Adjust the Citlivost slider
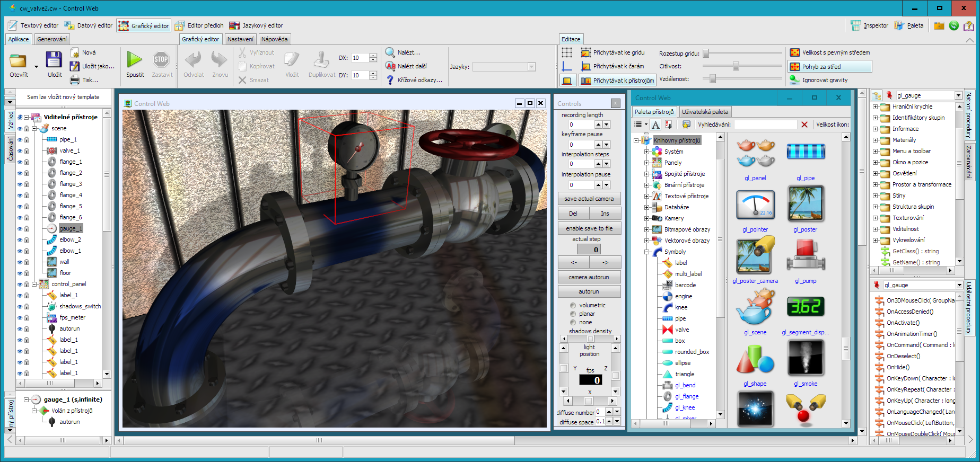This screenshot has height=462, width=980. pyautogui.click(x=736, y=66)
